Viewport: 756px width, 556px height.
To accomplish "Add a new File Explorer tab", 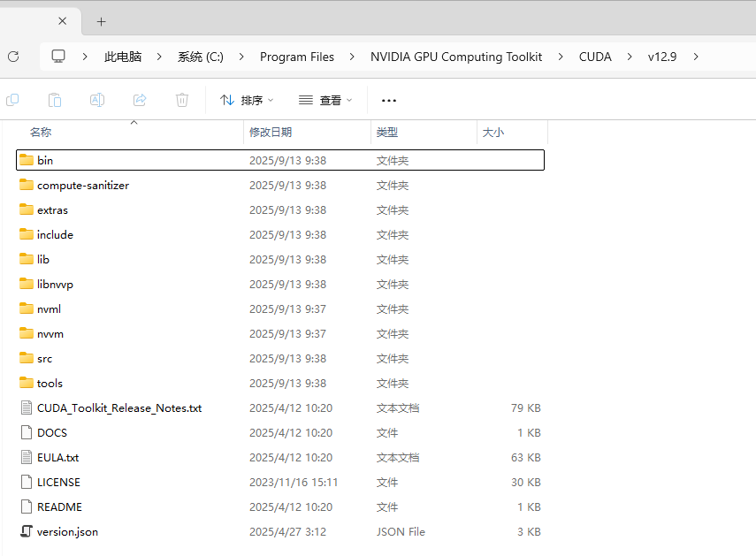I will pyautogui.click(x=102, y=22).
